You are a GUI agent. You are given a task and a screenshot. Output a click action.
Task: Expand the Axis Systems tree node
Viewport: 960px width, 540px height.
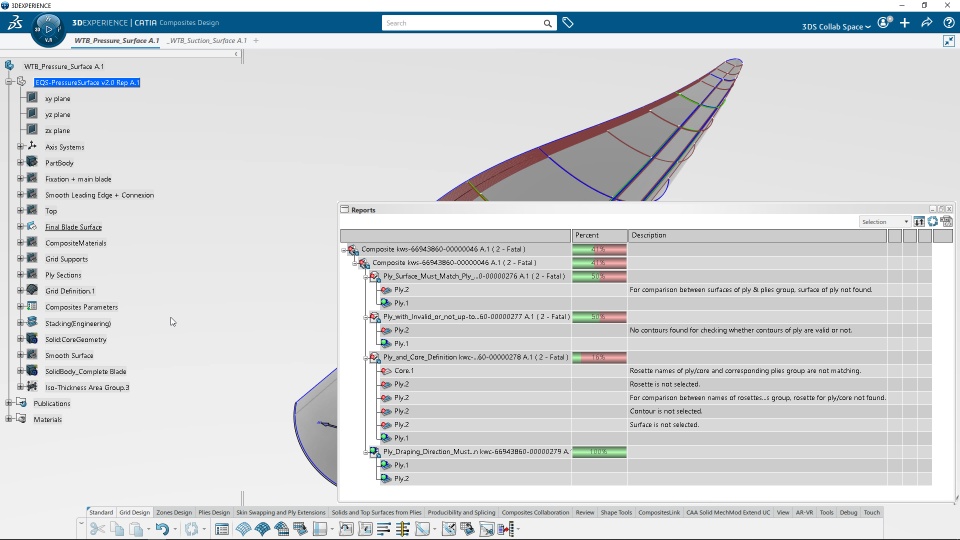coord(21,146)
